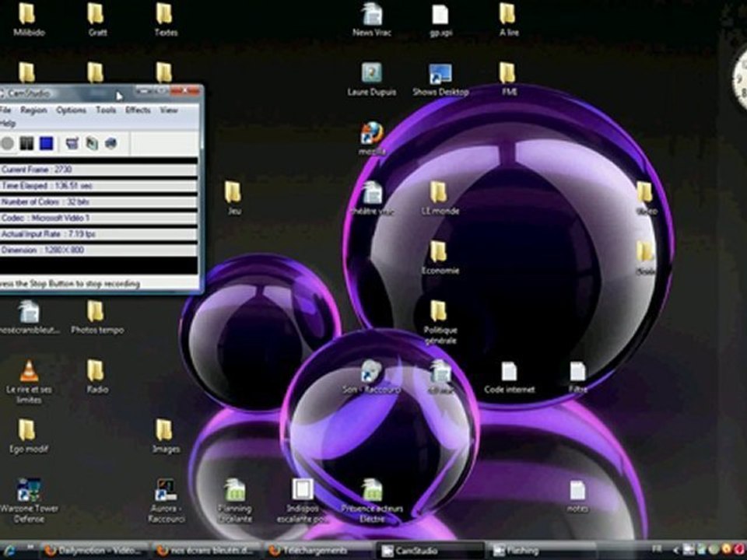Select the Shows Desktop shortcut icon
747x560 pixels.
click(x=440, y=75)
